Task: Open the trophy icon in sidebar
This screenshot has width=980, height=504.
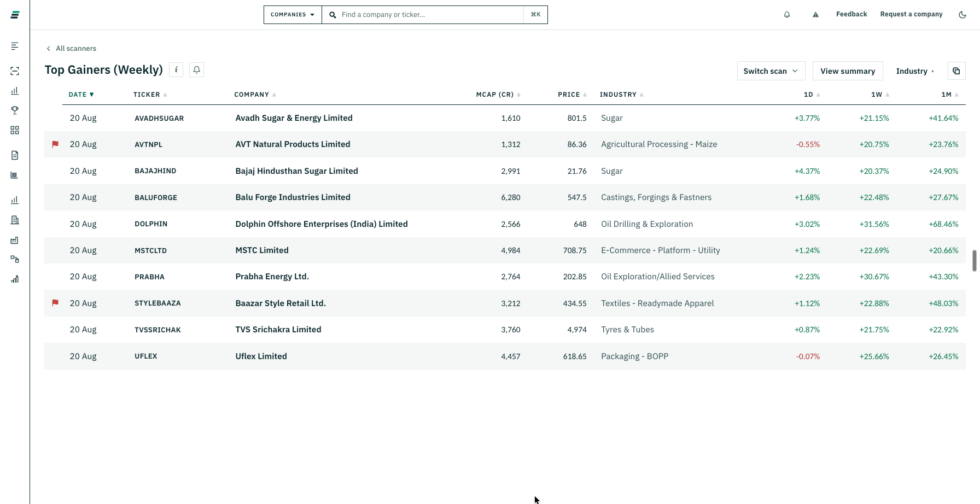Action: (15, 110)
